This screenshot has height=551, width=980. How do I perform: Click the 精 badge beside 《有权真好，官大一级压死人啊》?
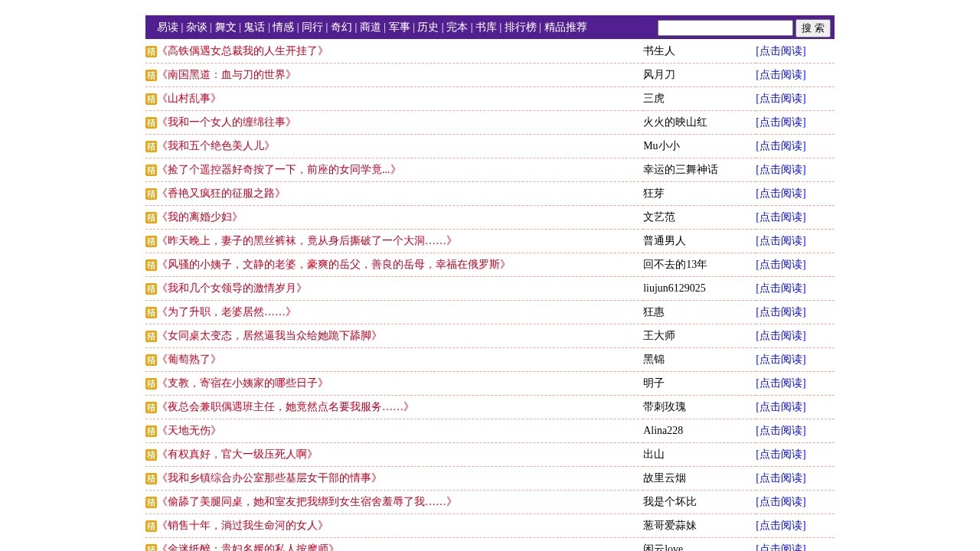pyautogui.click(x=151, y=455)
